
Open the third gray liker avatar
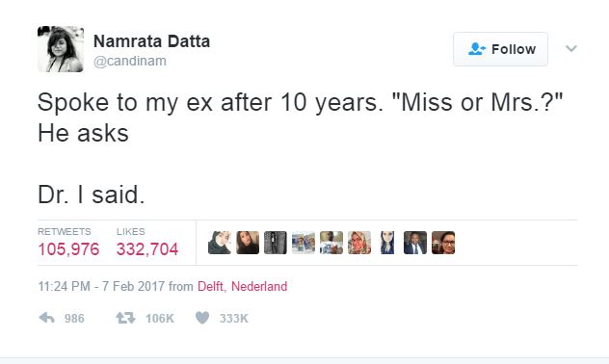(x=276, y=243)
